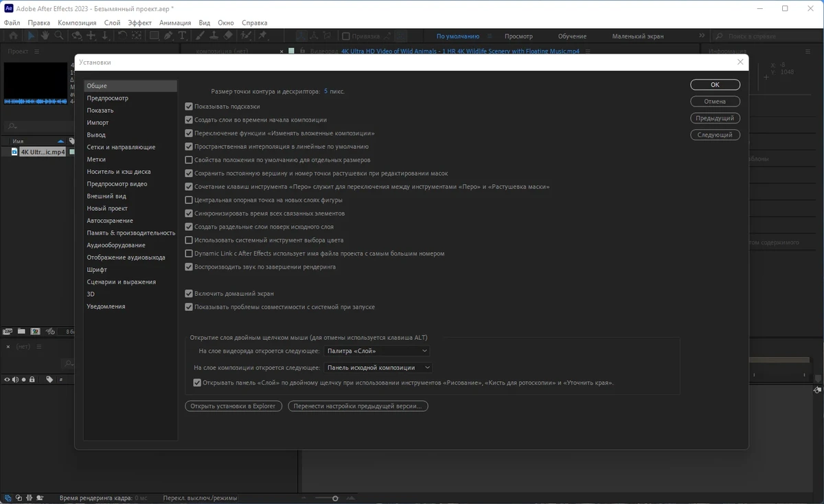Open the Project panel hamburger menu
Screen dimensions: 824x504
coord(37,51)
